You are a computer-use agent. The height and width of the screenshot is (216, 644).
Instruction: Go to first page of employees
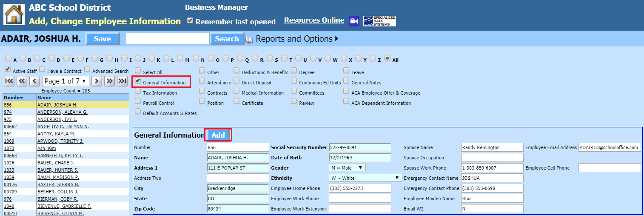(9, 81)
